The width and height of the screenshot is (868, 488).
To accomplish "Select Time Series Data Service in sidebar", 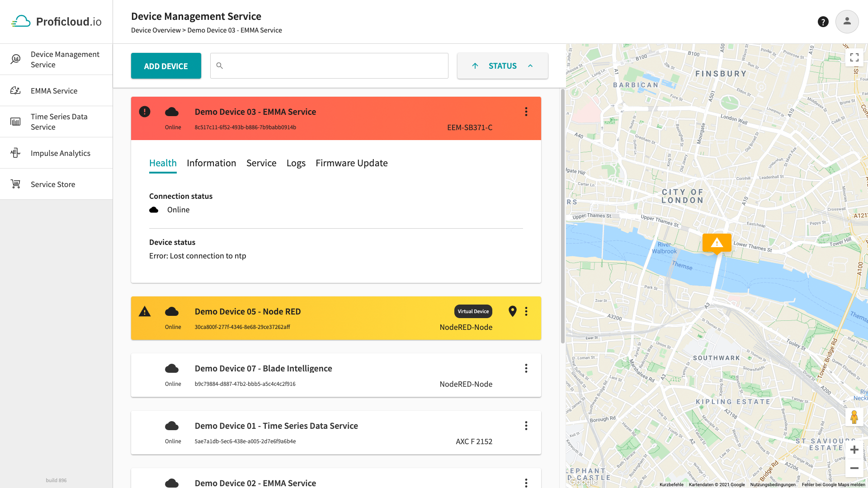I will pos(59,122).
